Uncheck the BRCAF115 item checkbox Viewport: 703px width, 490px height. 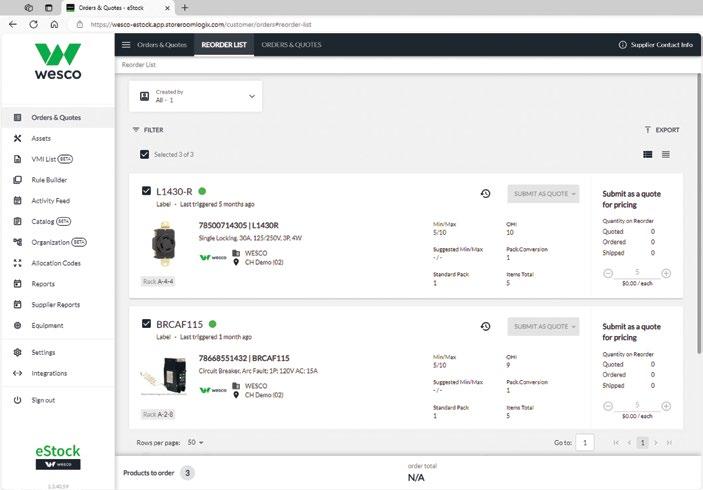[x=146, y=324]
